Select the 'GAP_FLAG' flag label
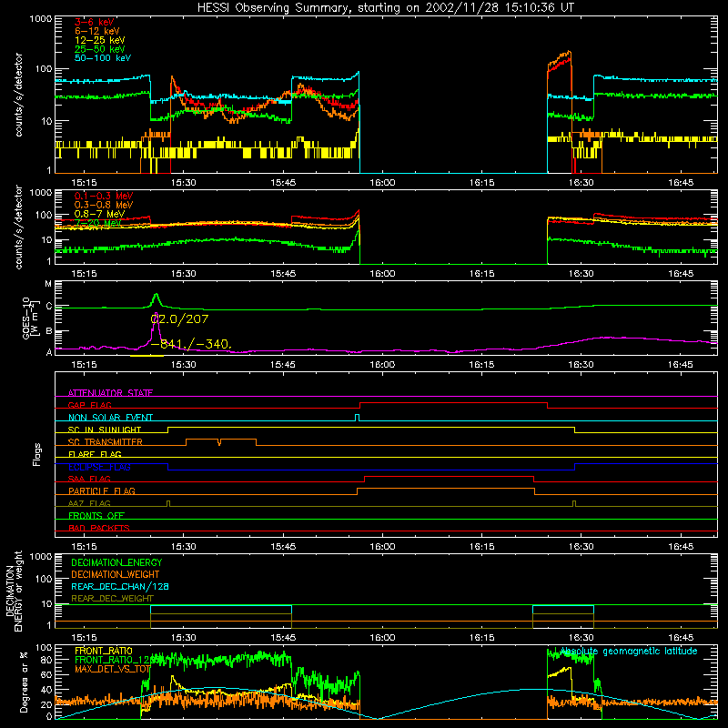 (89, 405)
